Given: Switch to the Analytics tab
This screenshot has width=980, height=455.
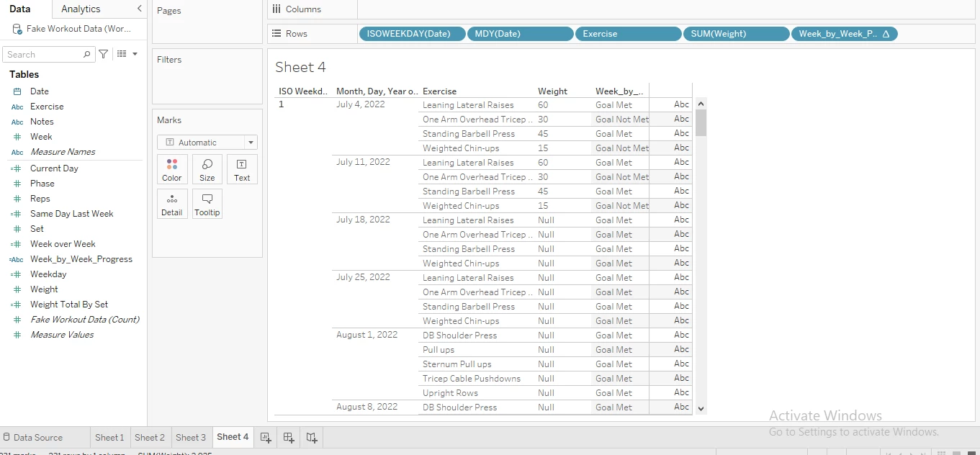Looking at the screenshot, I should pyautogui.click(x=81, y=9).
